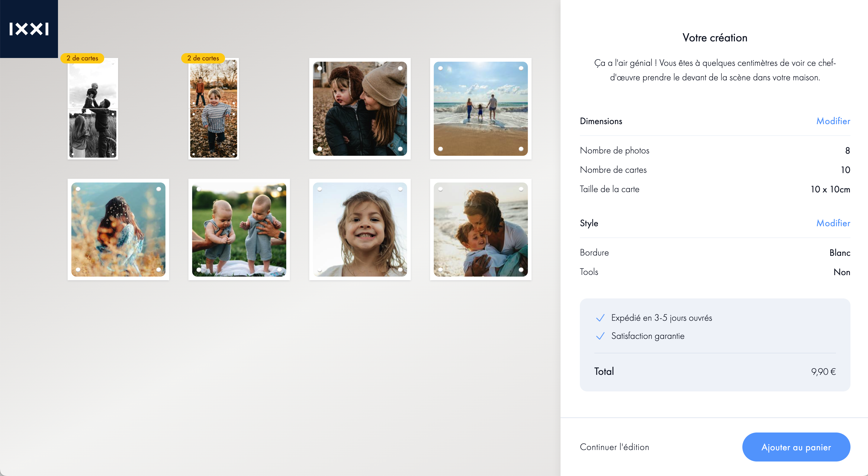868x476 pixels.
Task: Click Modifier next to Style
Action: coord(833,223)
